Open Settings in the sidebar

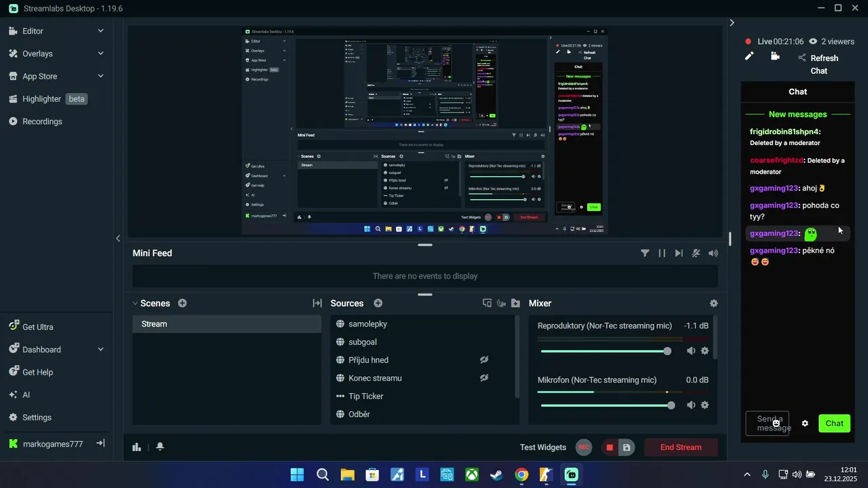[37, 418]
